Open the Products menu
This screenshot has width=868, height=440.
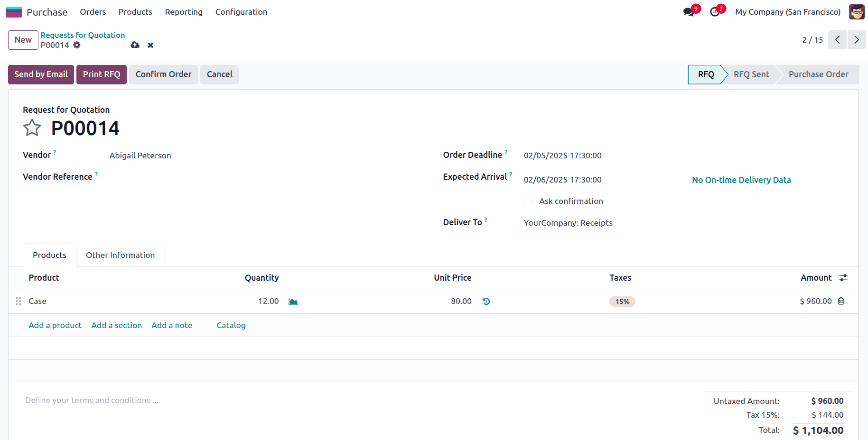click(x=135, y=12)
